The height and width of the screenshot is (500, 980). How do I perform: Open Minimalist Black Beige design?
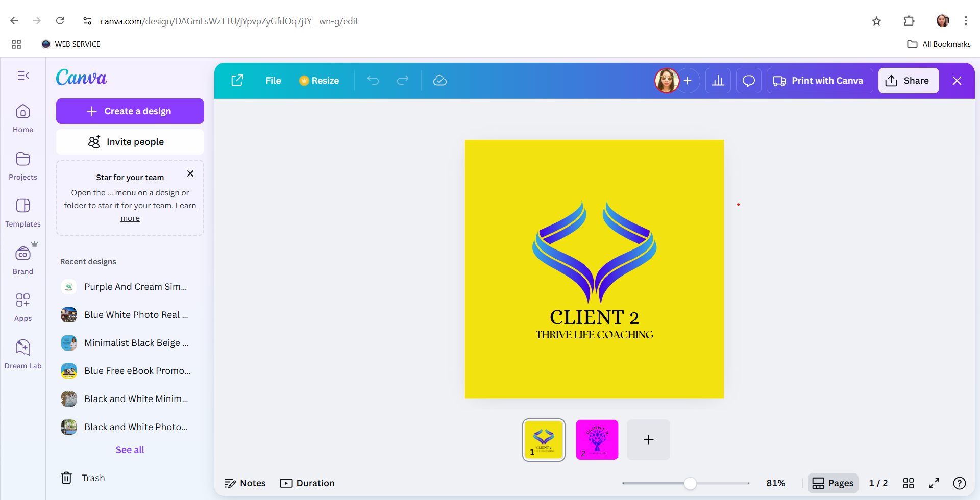click(130, 343)
